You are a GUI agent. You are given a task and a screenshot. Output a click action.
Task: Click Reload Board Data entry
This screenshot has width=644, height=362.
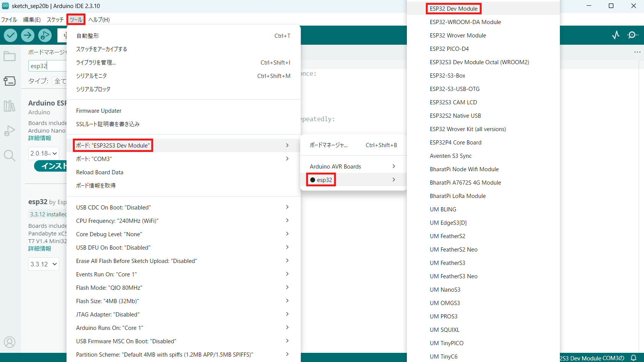184,172
